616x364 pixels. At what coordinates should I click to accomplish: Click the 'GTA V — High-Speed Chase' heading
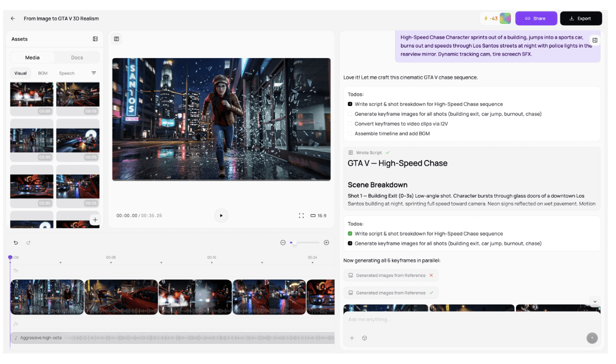click(397, 163)
